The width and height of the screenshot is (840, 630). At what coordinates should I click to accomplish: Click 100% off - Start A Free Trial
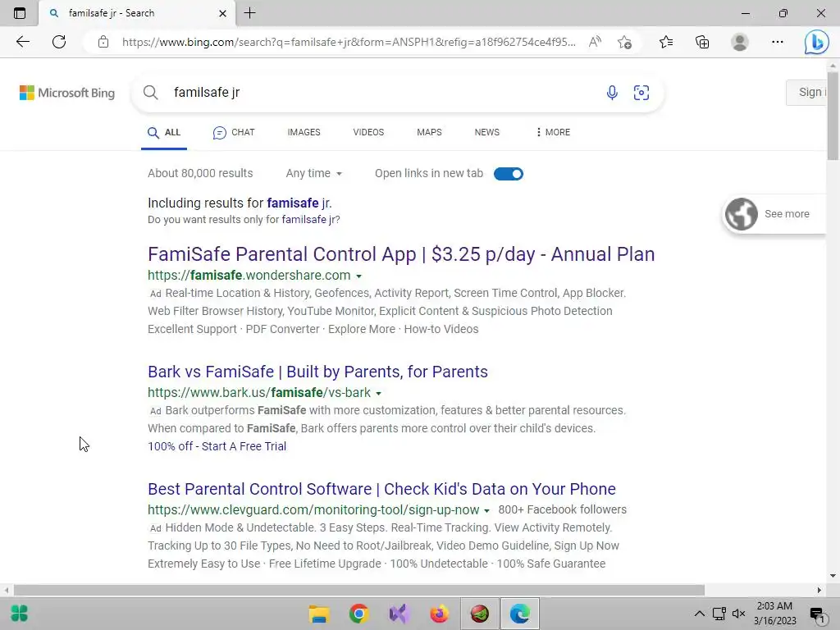click(x=217, y=446)
